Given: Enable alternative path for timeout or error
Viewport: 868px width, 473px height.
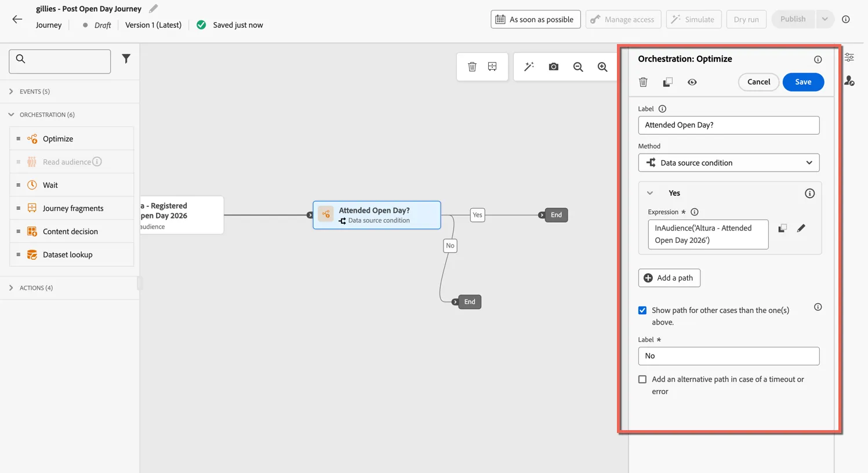Looking at the screenshot, I should (x=642, y=380).
